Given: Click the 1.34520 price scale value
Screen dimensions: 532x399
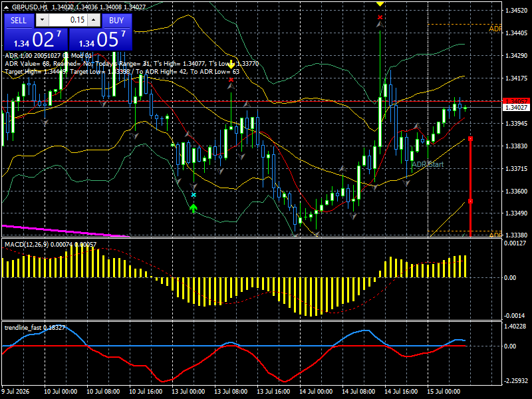Looking at the screenshot, I should pyautogui.click(x=517, y=11).
